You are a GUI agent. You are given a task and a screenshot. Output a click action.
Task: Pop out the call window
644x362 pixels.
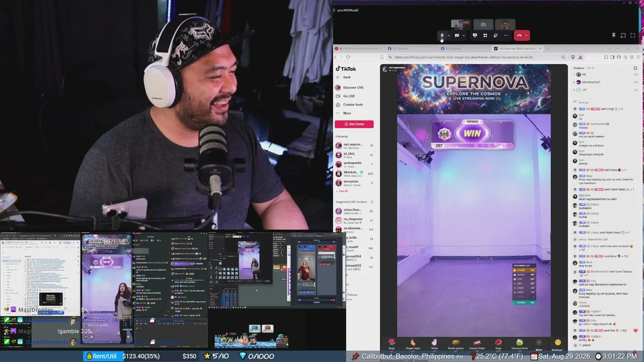[x=623, y=36]
